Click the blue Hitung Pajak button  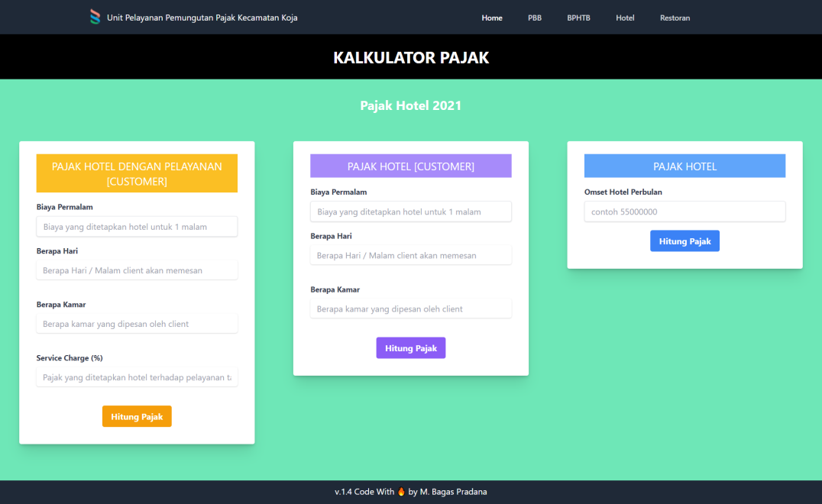coord(684,241)
